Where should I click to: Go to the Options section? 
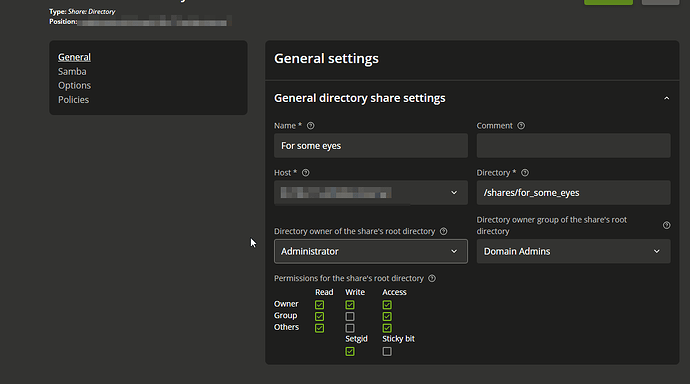[x=74, y=85]
